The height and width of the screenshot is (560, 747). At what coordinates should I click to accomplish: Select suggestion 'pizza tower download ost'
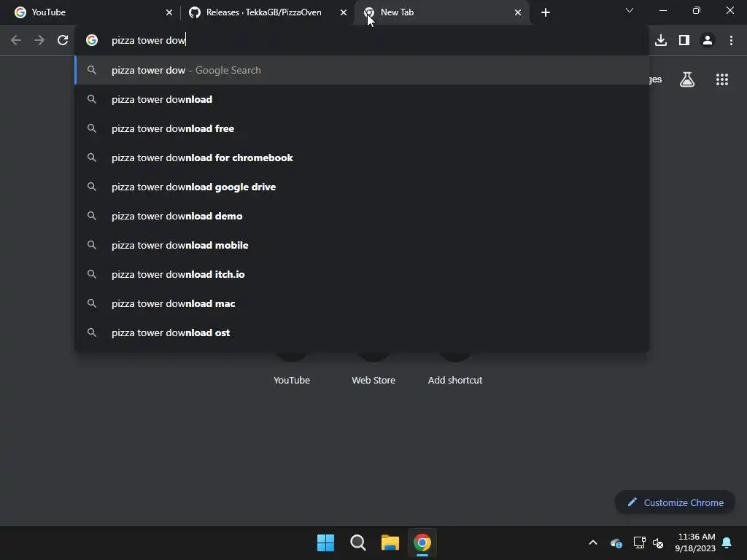point(362,332)
